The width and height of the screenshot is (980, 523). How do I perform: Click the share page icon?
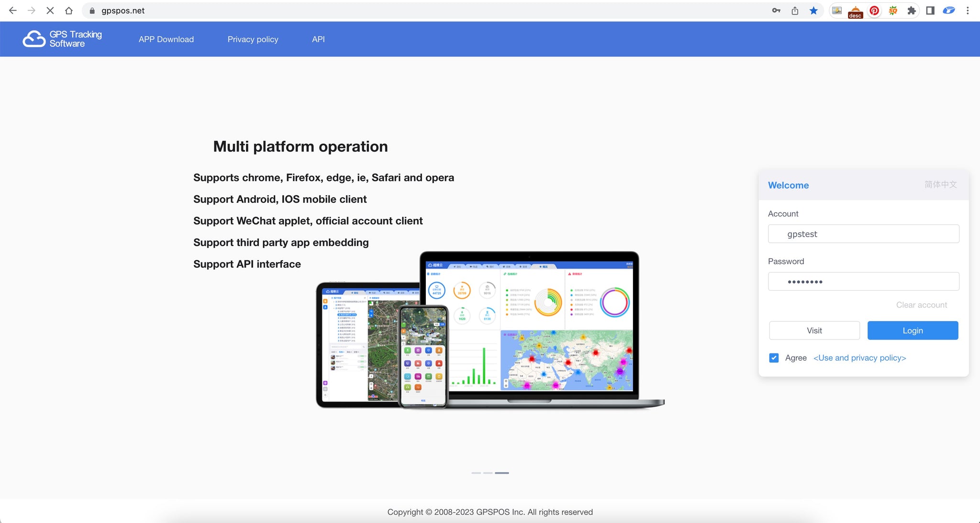tap(795, 11)
